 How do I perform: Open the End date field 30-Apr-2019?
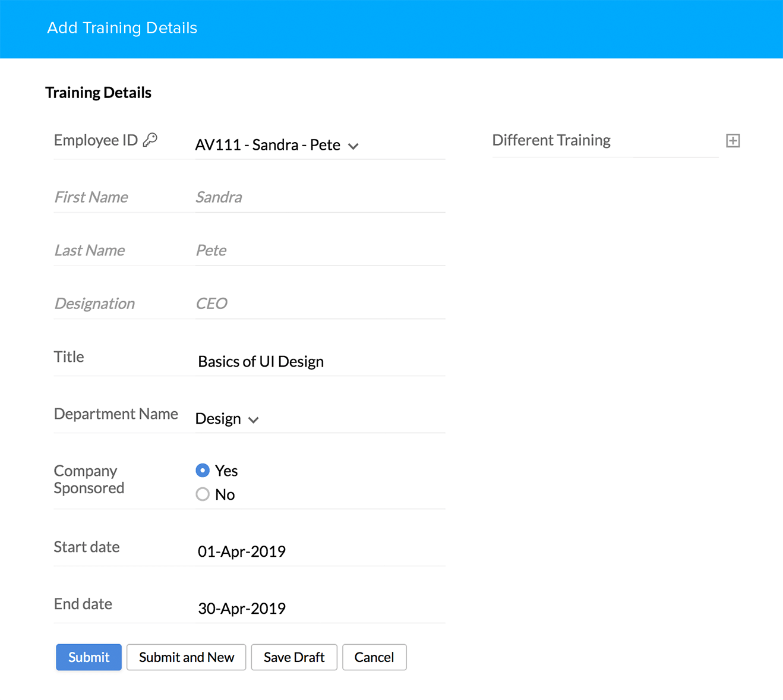coord(319,608)
